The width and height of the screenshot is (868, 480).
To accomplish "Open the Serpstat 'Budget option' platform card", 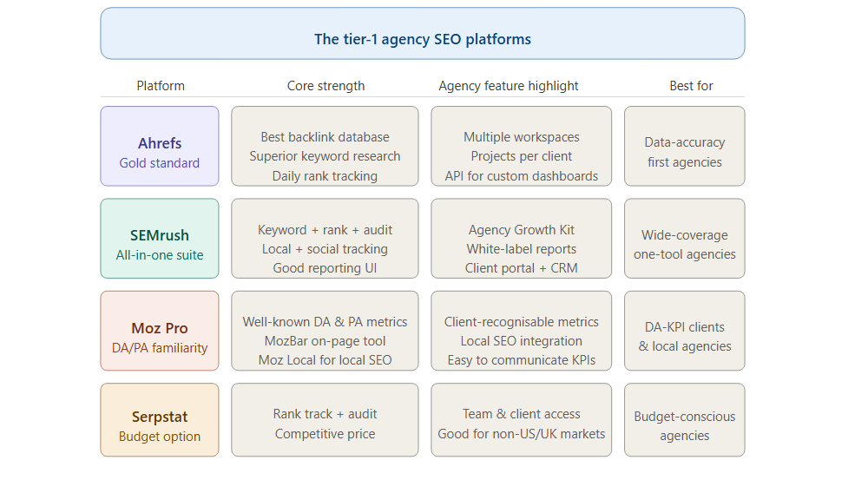I will click(160, 420).
